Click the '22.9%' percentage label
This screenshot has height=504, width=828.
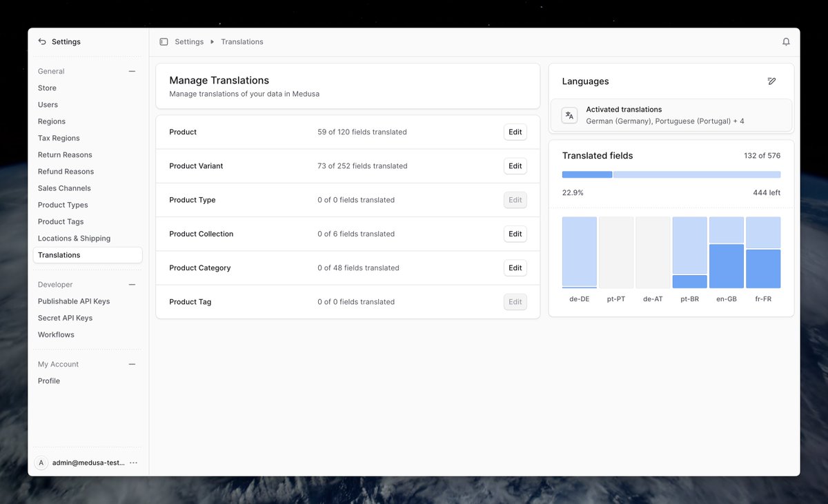click(x=573, y=193)
